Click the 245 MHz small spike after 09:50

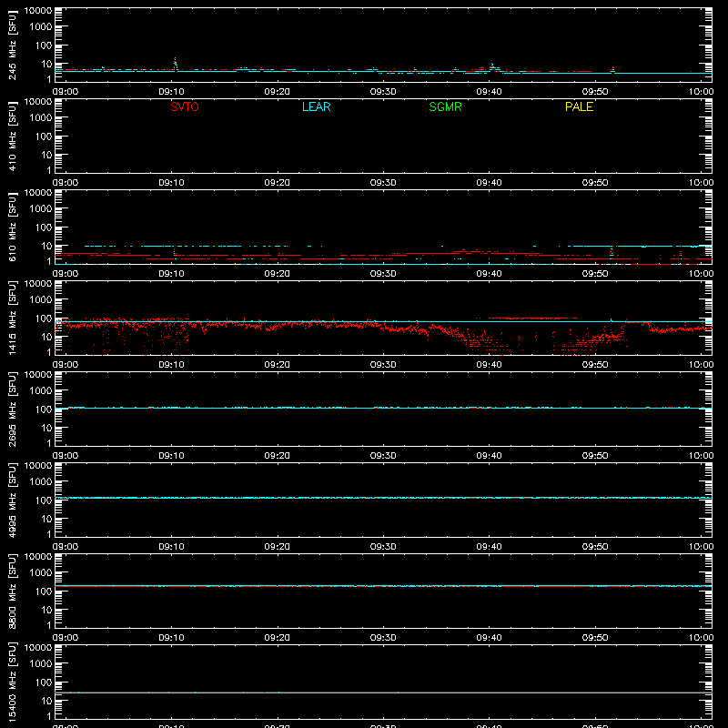click(x=612, y=70)
